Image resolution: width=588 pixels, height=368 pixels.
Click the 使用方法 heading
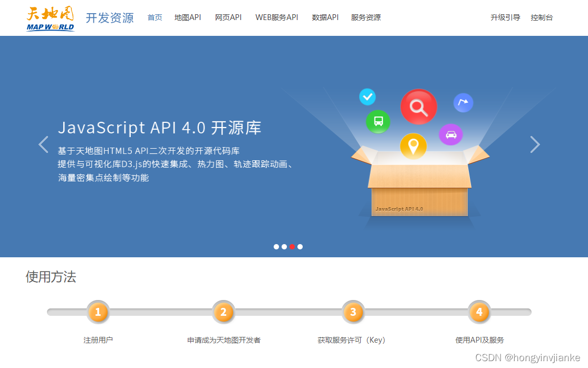click(x=51, y=277)
